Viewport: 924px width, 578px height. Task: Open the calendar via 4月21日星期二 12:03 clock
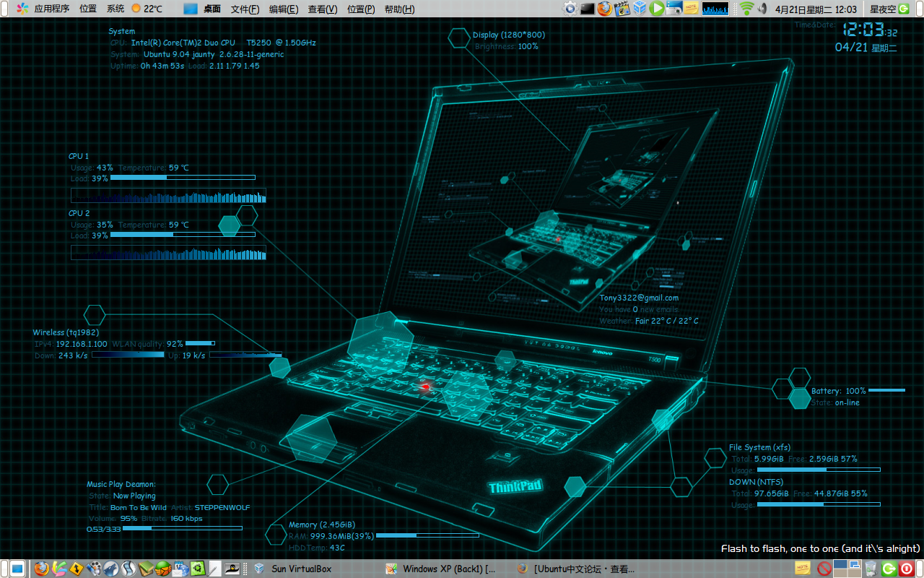816,9
